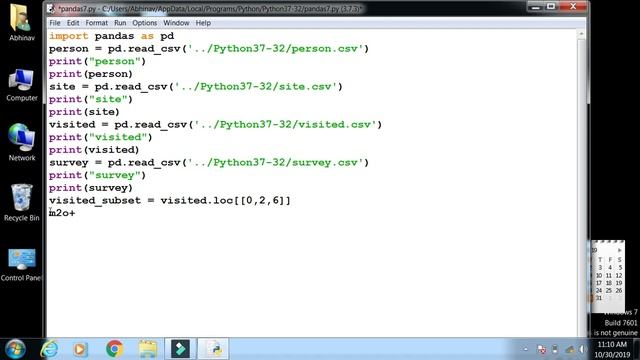Open Windows Media Player from taskbar
Screen dimensions: 640x360
80,349
